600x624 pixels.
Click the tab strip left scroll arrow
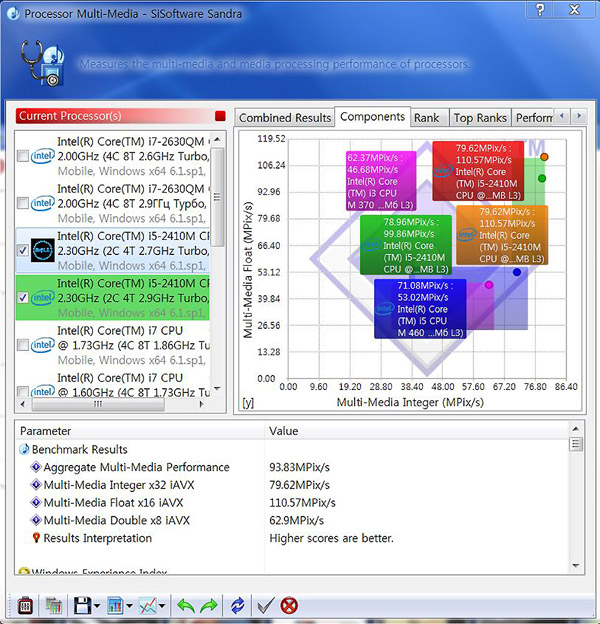tap(562, 116)
